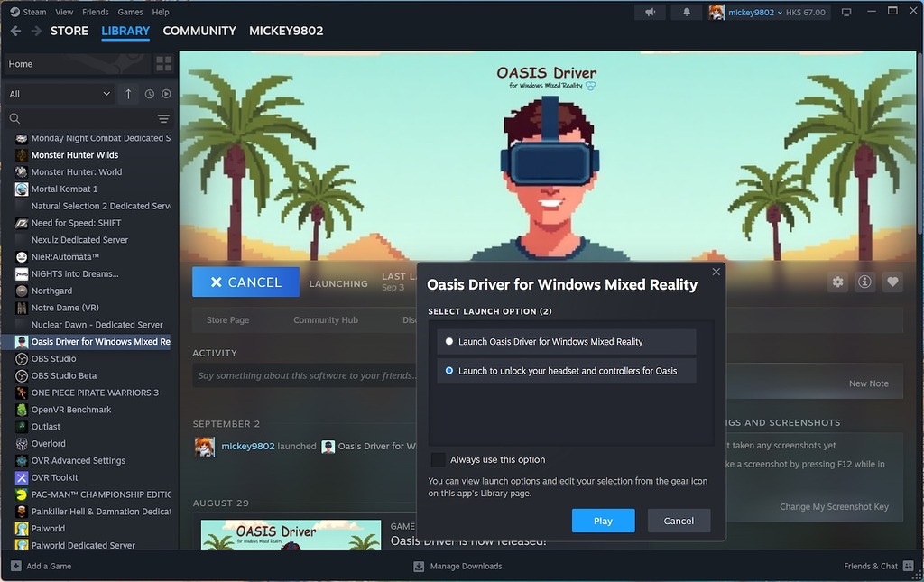Screen dimensions: 924x582
Task: Open the gear manage icon on the game page
Action: pyautogui.click(x=837, y=282)
